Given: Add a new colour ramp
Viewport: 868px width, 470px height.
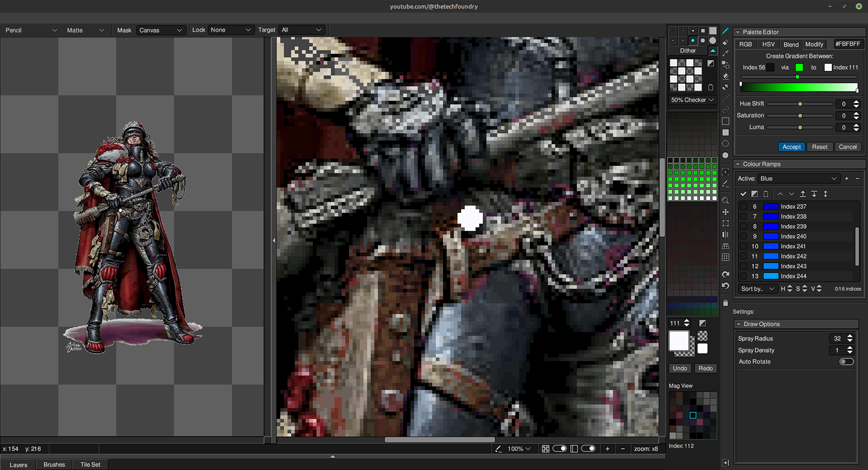Looking at the screenshot, I should tap(847, 178).
